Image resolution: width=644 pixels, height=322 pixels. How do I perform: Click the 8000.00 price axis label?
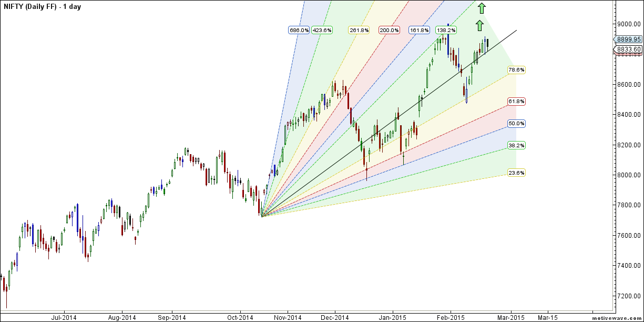click(629, 175)
